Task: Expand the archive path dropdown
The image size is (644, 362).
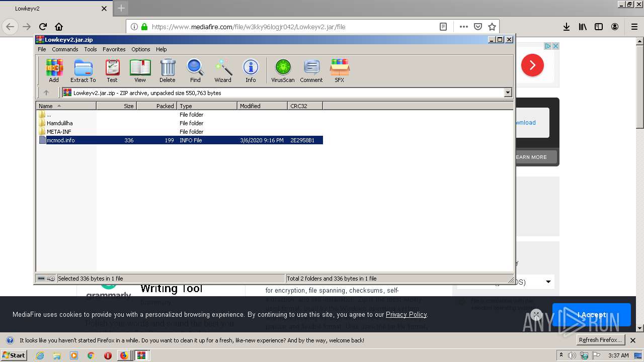Action: click(x=508, y=93)
